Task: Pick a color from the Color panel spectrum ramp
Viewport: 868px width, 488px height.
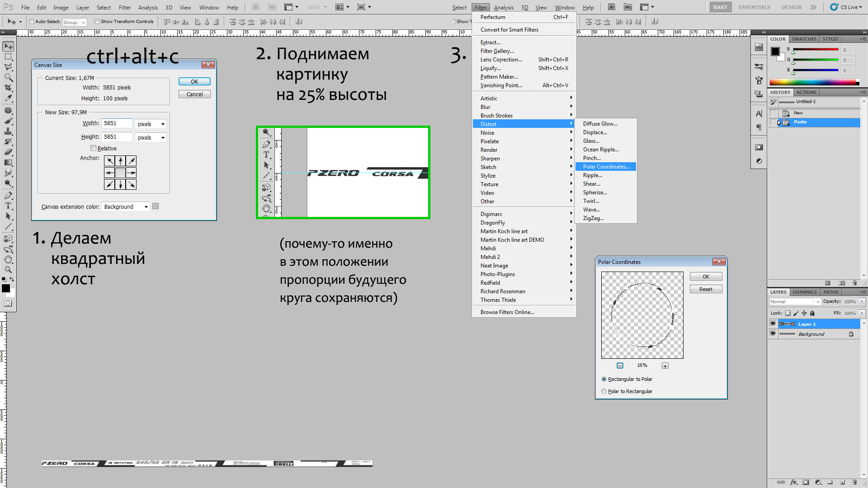Action: [814, 82]
